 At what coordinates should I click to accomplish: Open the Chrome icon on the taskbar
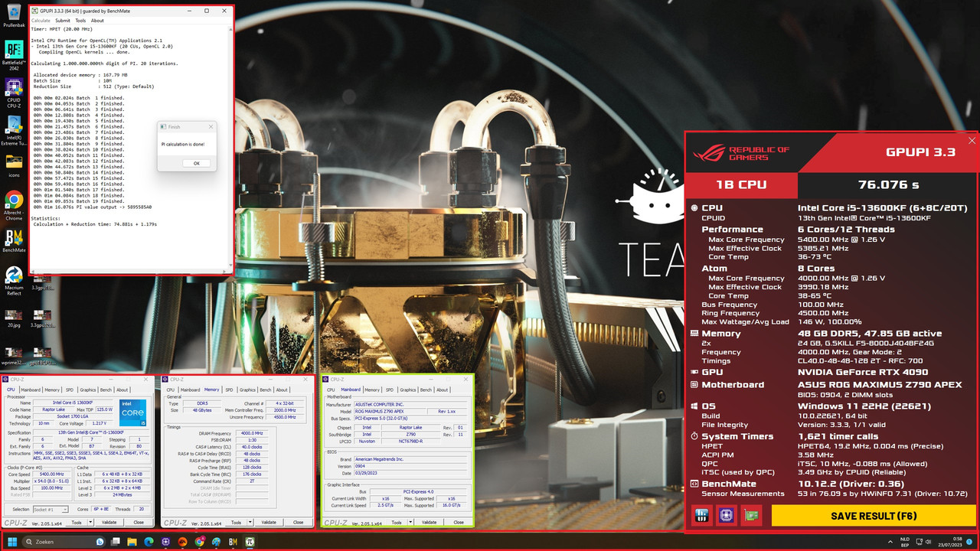pos(199,542)
